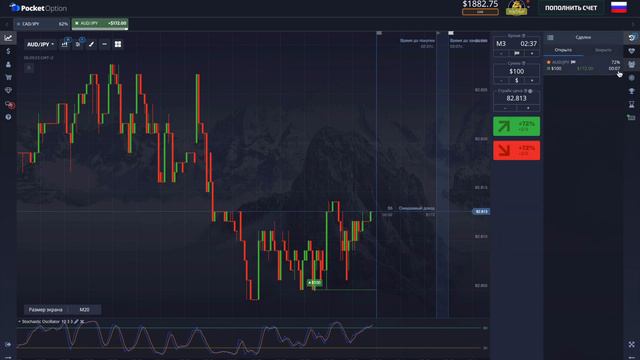The width and height of the screenshot is (640, 360).
Task: Click the 82.813 current price label on axis
Action: 481,211
